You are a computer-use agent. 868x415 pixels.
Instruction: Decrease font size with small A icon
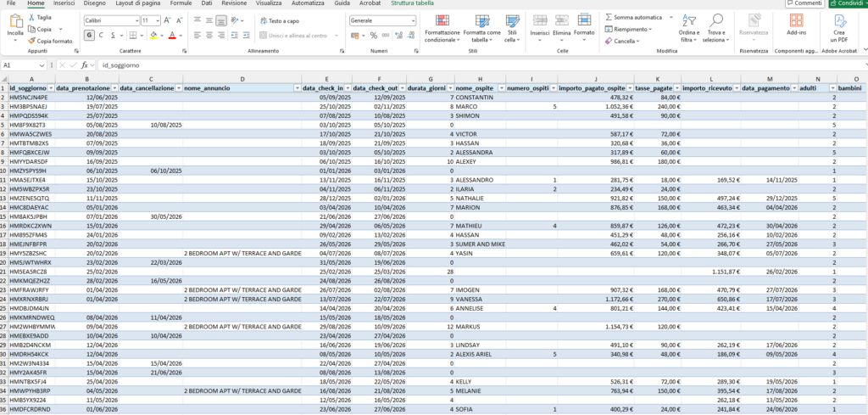click(178, 20)
